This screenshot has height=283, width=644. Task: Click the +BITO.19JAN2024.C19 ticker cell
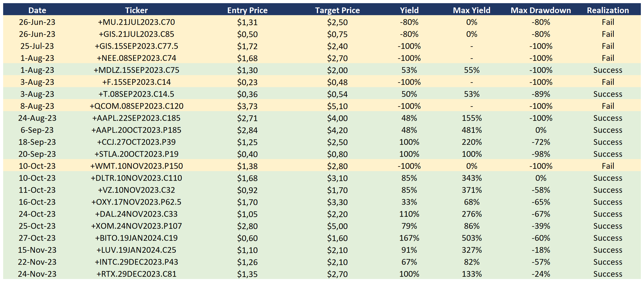pos(136,238)
